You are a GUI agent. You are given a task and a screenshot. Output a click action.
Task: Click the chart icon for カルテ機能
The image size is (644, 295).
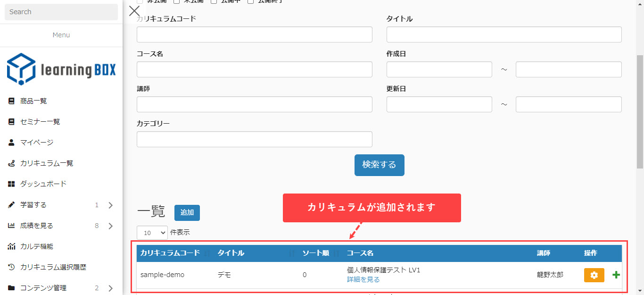tap(12, 246)
